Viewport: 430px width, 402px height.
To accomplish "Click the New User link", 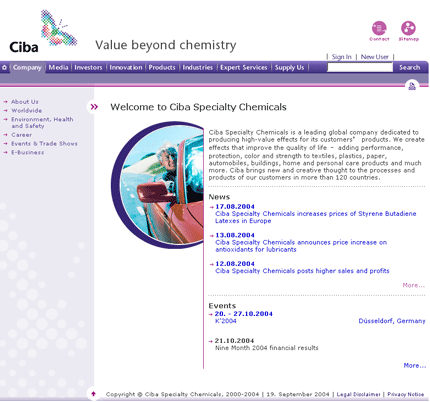I will point(375,57).
